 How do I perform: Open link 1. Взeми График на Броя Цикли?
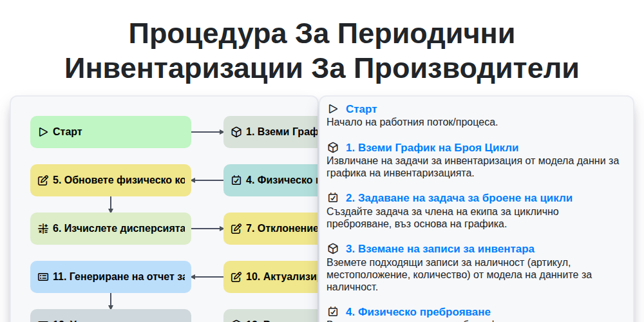click(432, 148)
